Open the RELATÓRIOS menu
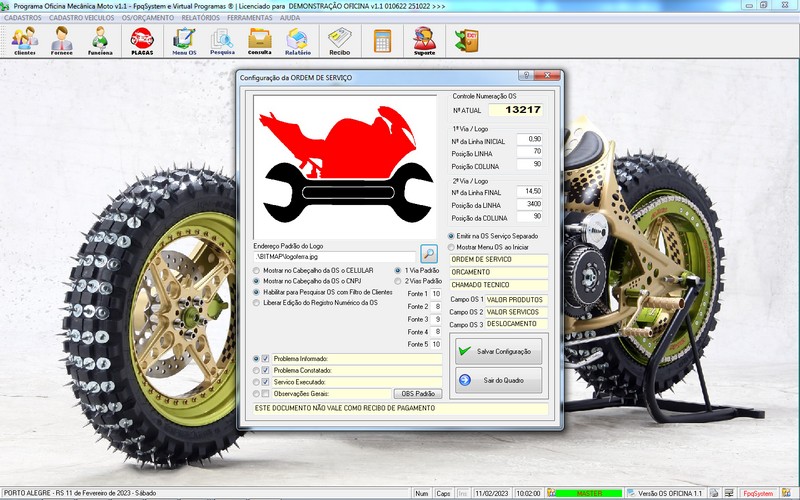The image size is (800, 500). (201, 17)
